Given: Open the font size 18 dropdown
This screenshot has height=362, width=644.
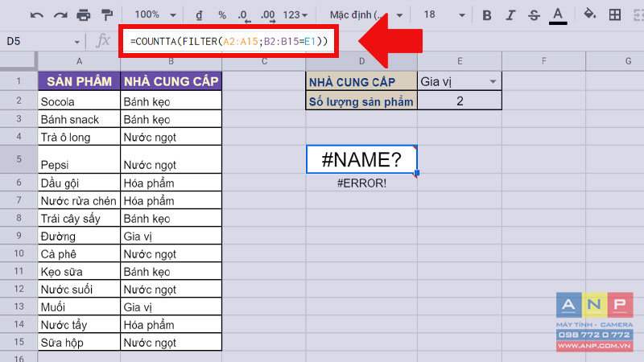Looking at the screenshot, I should pos(444,15).
